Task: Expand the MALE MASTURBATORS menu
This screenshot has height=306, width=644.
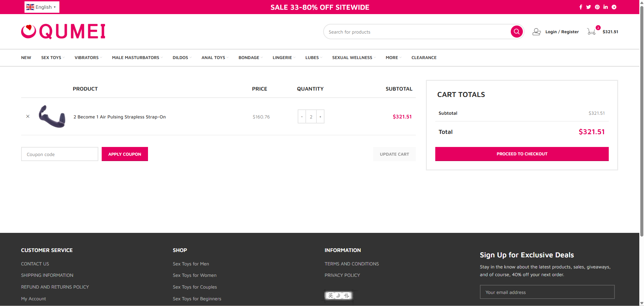Action: tap(137, 58)
